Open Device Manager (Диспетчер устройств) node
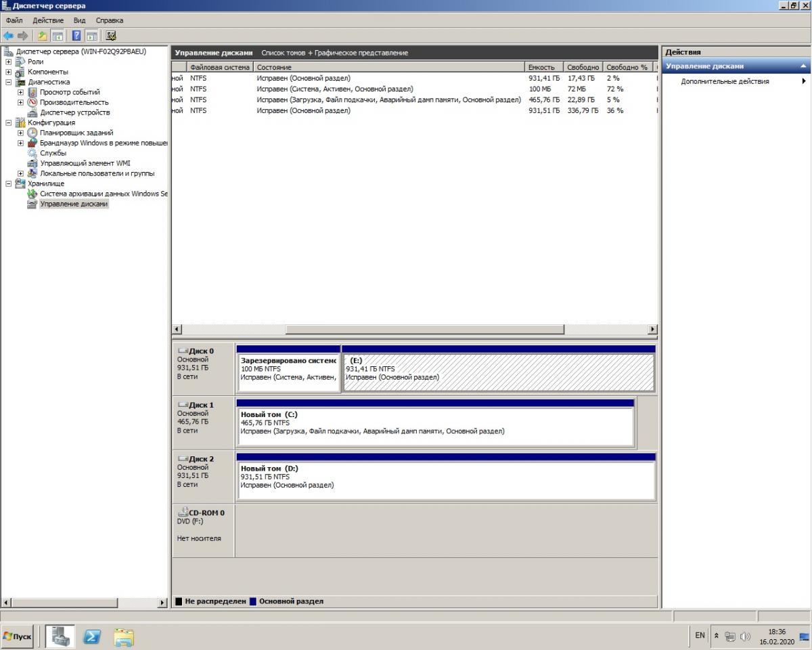Image resolution: width=812 pixels, height=650 pixels. coord(74,112)
